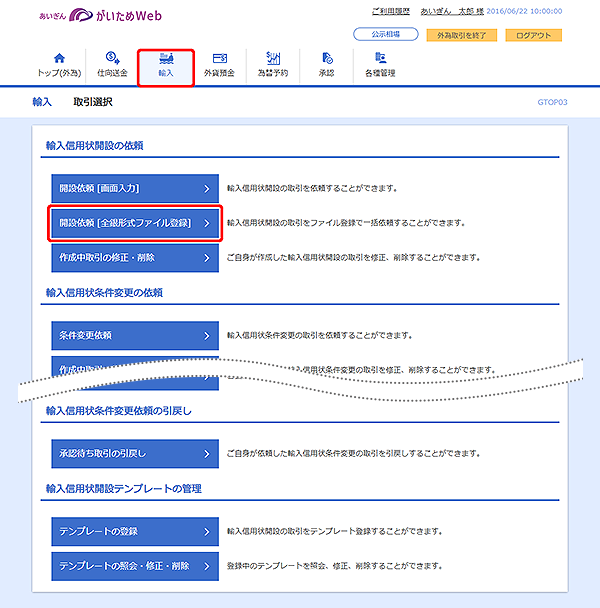Click the ログアウト button
Image resolution: width=600 pixels, height=608 pixels.
pyautogui.click(x=533, y=35)
